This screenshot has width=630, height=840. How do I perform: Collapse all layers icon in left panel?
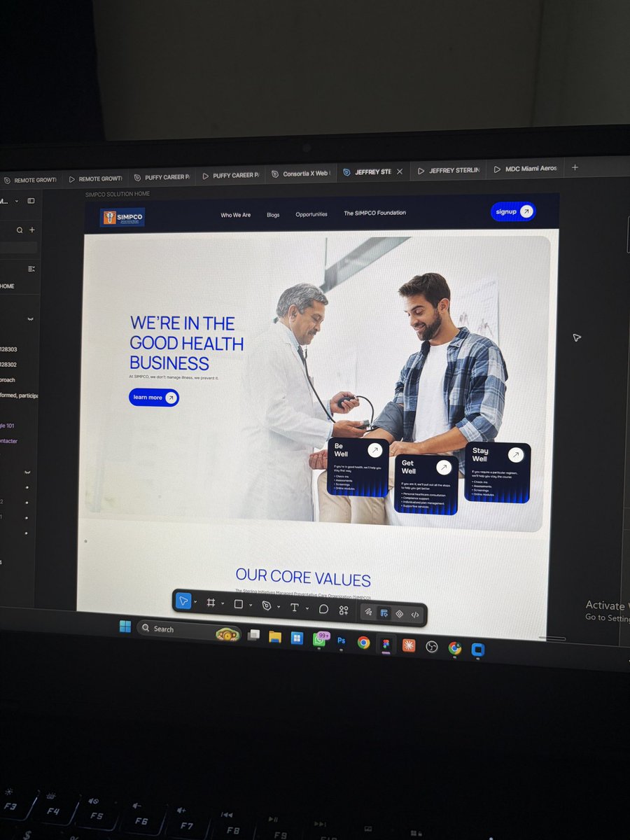[x=31, y=269]
